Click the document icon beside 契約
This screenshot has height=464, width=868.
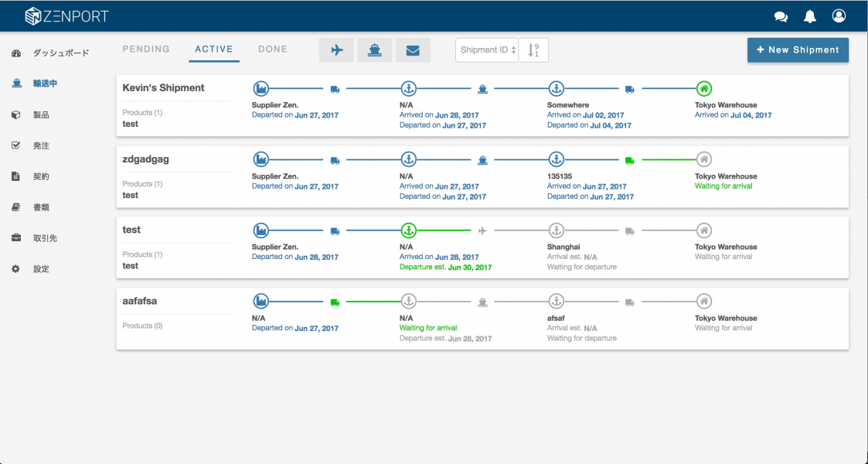click(16, 176)
